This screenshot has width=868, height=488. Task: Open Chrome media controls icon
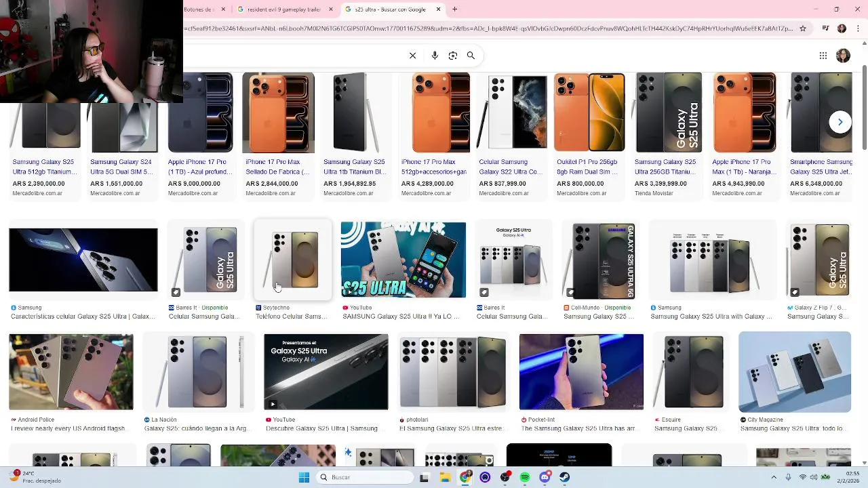click(x=825, y=28)
